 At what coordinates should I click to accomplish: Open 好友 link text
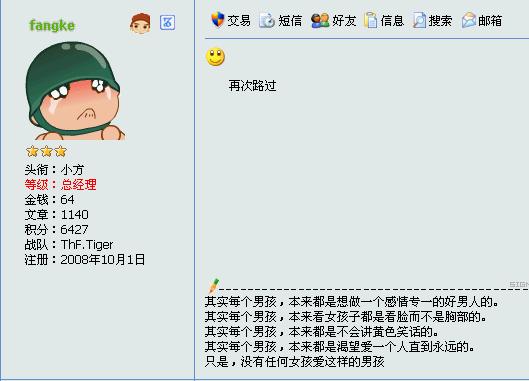[344, 21]
